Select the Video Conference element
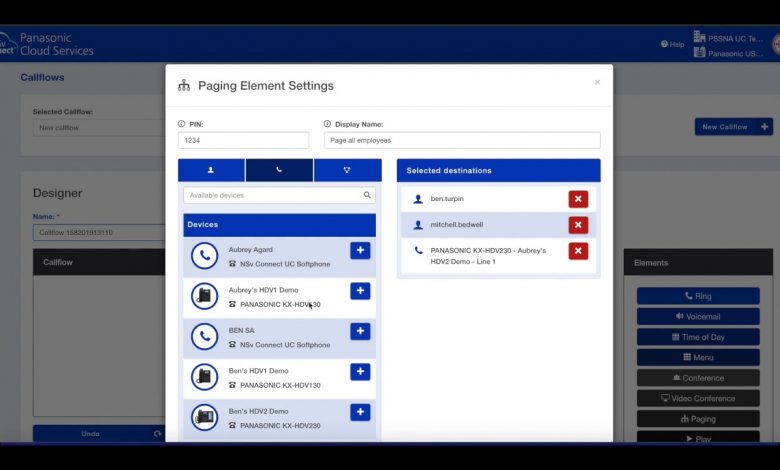This screenshot has width=780, height=470. coord(698,398)
